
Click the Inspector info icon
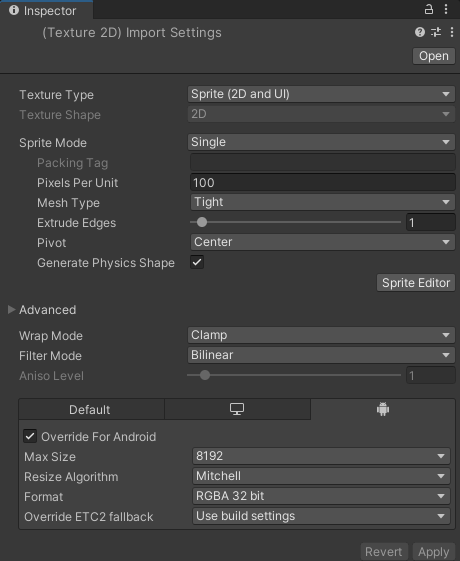point(14,10)
